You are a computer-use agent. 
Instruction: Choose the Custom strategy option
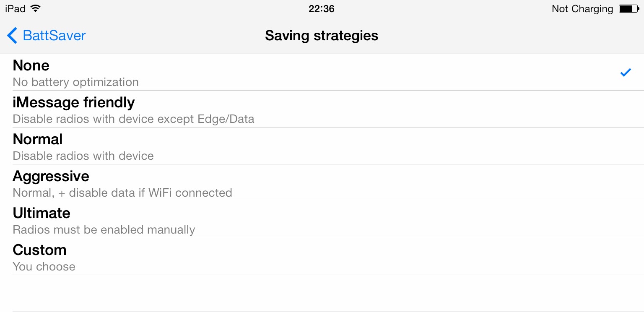coord(39,250)
